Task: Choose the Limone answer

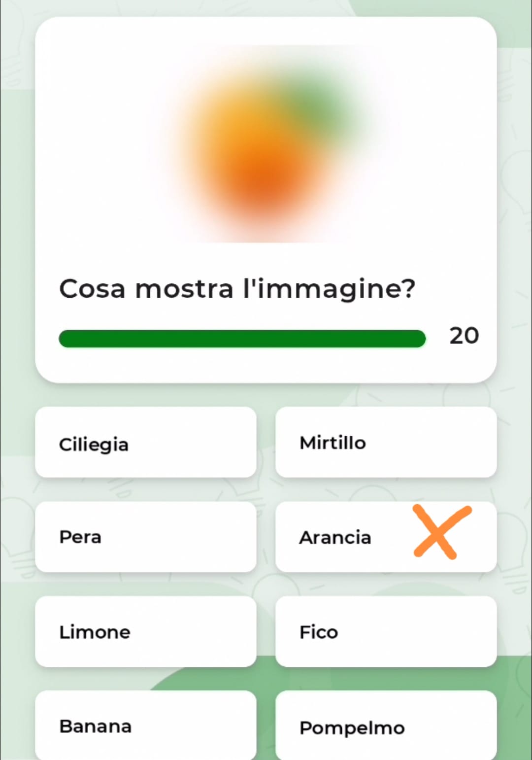Action: click(146, 631)
